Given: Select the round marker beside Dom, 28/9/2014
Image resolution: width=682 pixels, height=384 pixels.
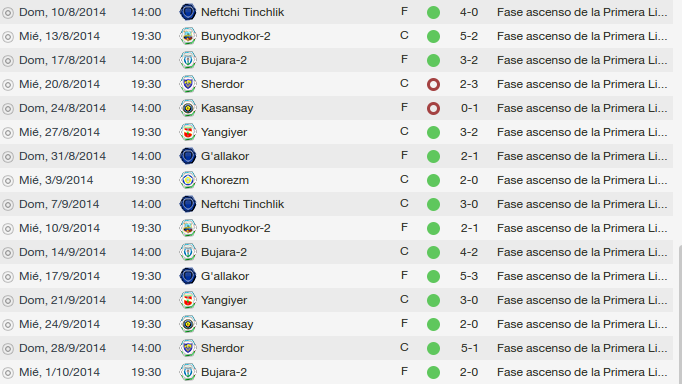Looking at the screenshot, I should [x=8, y=348].
